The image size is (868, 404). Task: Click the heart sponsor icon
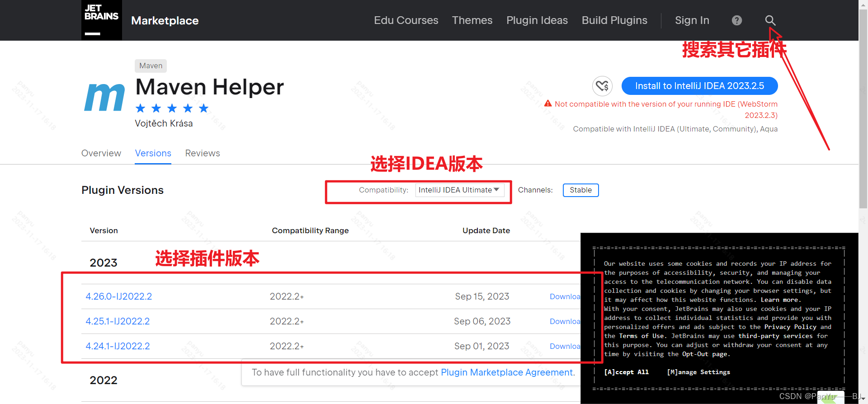click(602, 86)
